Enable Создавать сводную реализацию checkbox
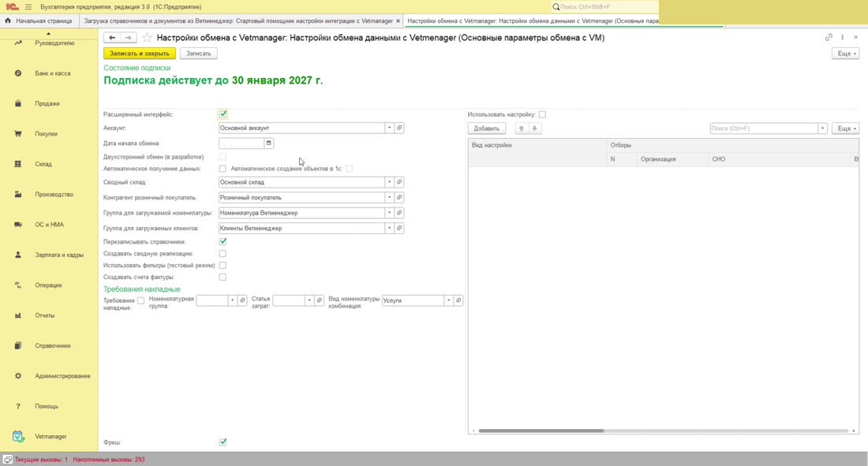The image size is (868, 466). point(223,253)
